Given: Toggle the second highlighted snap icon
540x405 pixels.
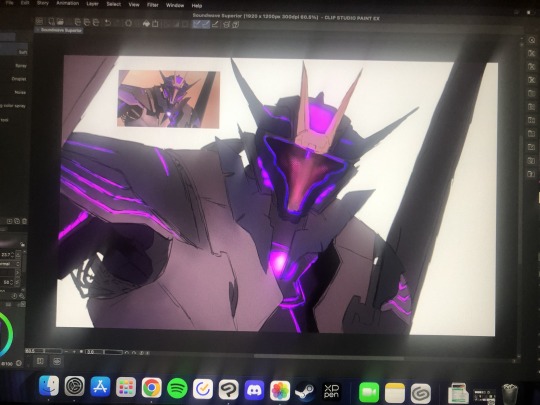Looking at the screenshot, I should point(206,24).
